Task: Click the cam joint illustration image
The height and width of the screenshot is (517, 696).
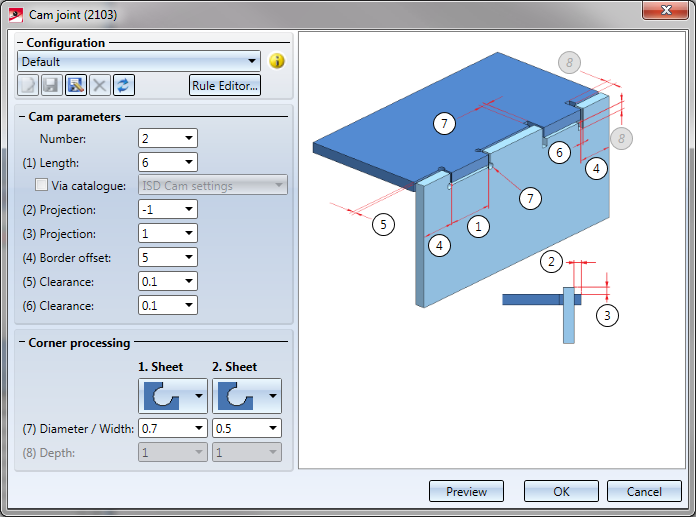Action: [x=492, y=250]
